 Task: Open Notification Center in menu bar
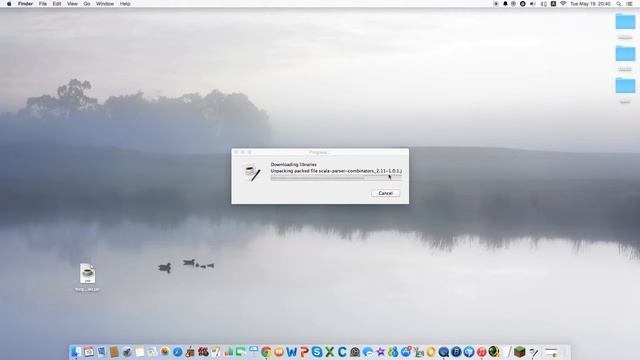click(x=629, y=4)
